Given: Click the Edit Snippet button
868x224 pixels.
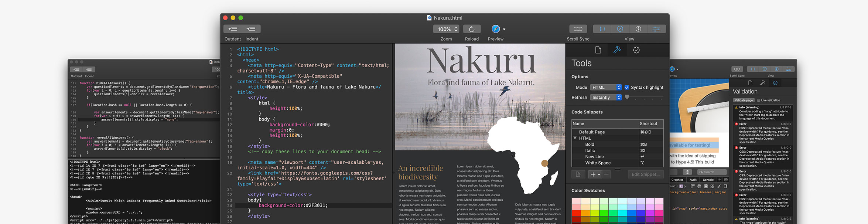Looking at the screenshot, I should [645, 174].
